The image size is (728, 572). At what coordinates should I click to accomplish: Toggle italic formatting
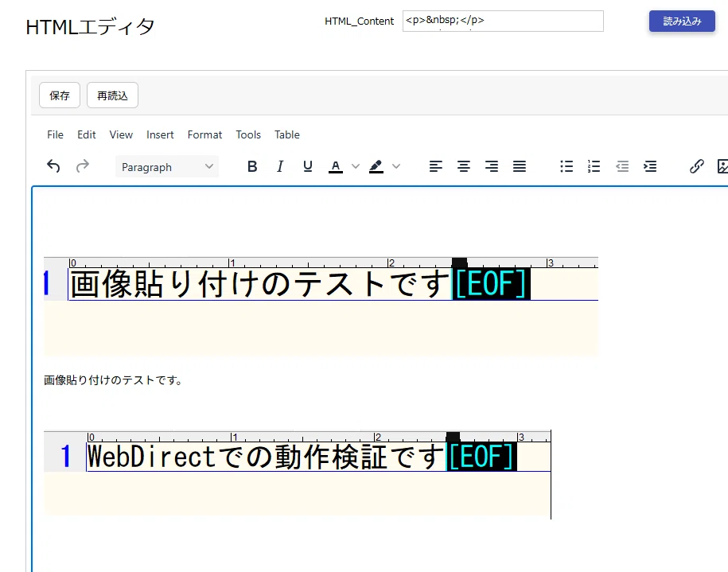[280, 166]
